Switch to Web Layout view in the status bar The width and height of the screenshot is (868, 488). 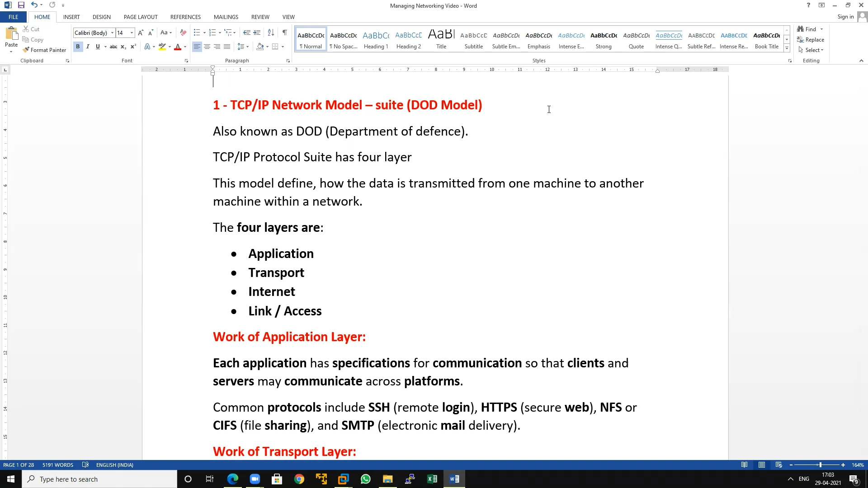pyautogui.click(x=778, y=465)
